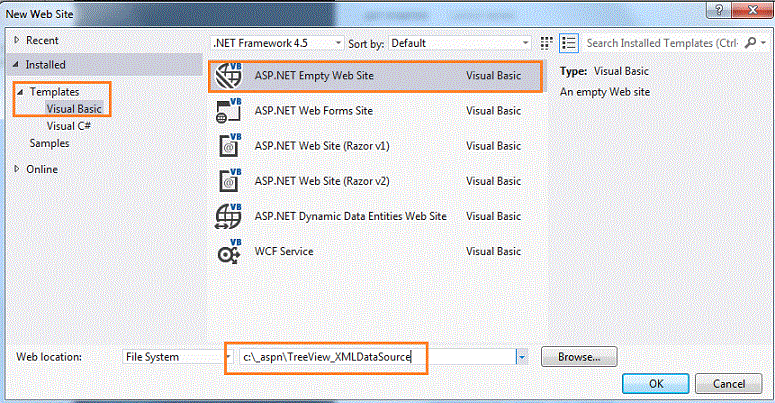Screen dimensions: 775x403
Task: Click the OK button
Action: 655,384
